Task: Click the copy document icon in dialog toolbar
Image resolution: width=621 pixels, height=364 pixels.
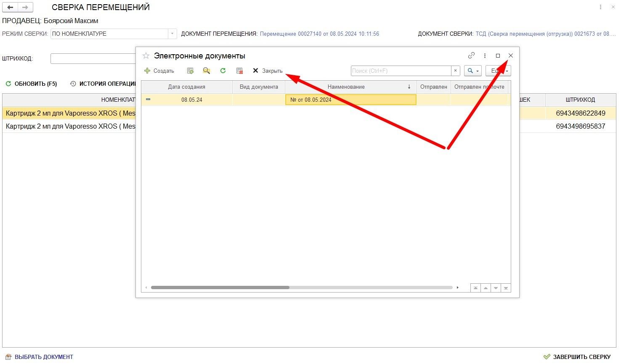Action: pyautogui.click(x=190, y=71)
